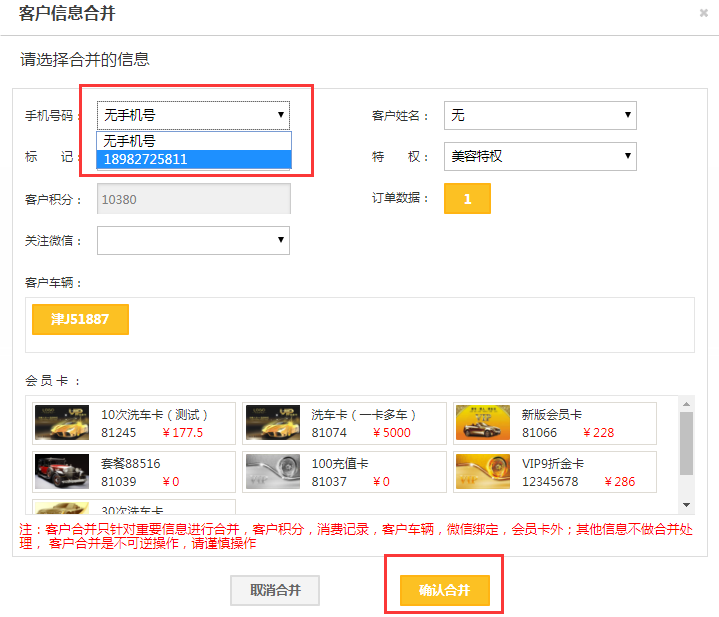Screen dimensions: 719x617
Task: Open the 手机号码 dropdown
Action: [193, 115]
